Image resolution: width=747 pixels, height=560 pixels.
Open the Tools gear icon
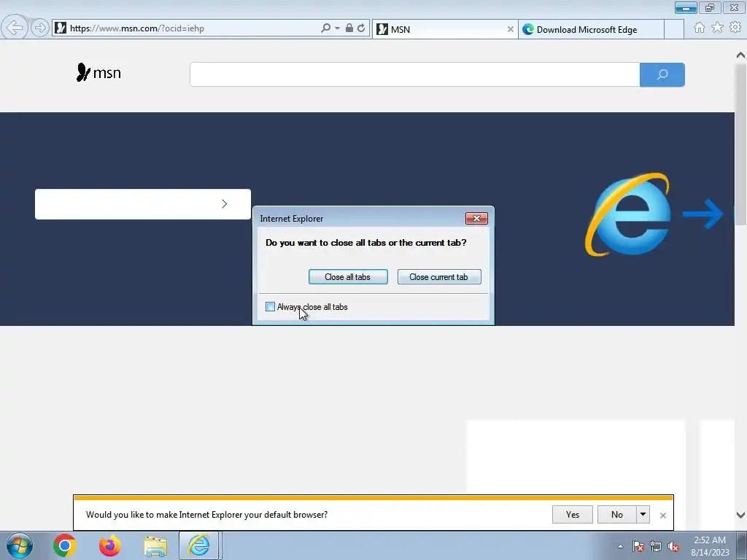pos(735,28)
